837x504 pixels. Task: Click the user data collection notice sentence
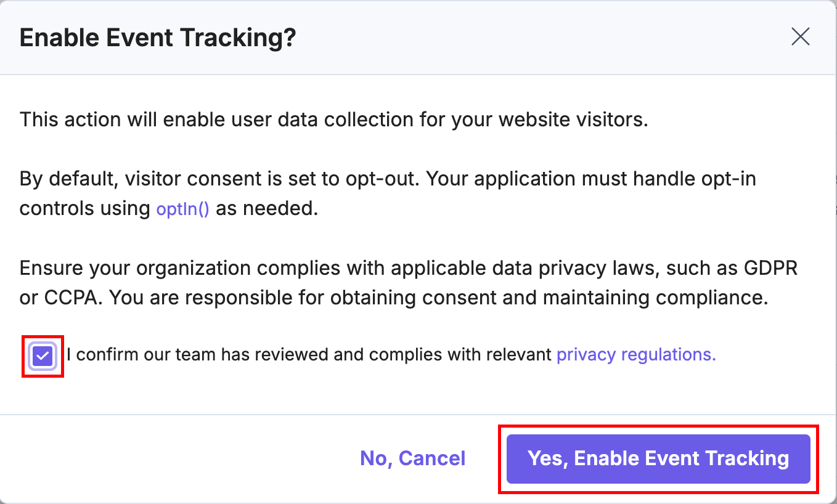tap(333, 119)
